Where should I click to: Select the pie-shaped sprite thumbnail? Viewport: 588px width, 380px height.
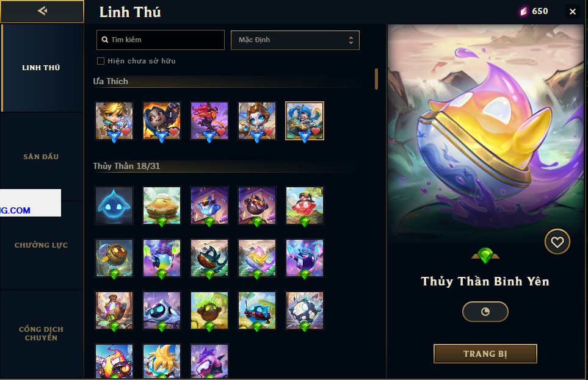click(162, 206)
